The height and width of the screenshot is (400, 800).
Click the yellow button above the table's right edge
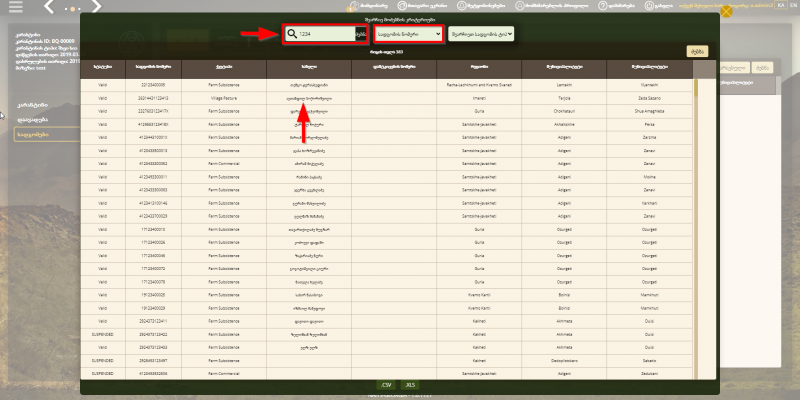click(697, 52)
